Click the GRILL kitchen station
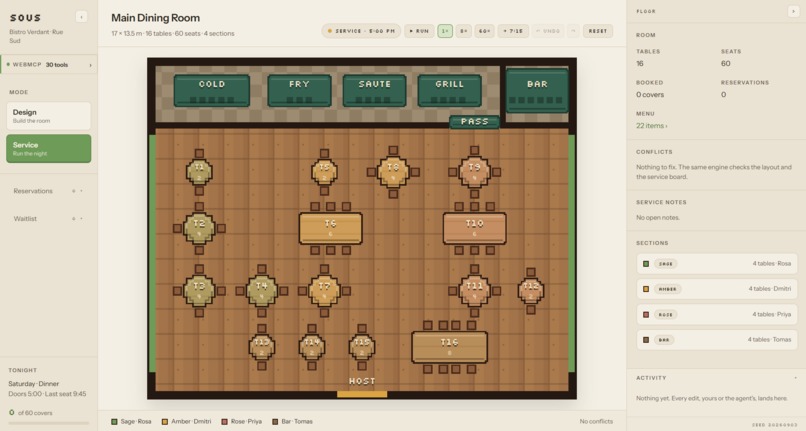 450,91
